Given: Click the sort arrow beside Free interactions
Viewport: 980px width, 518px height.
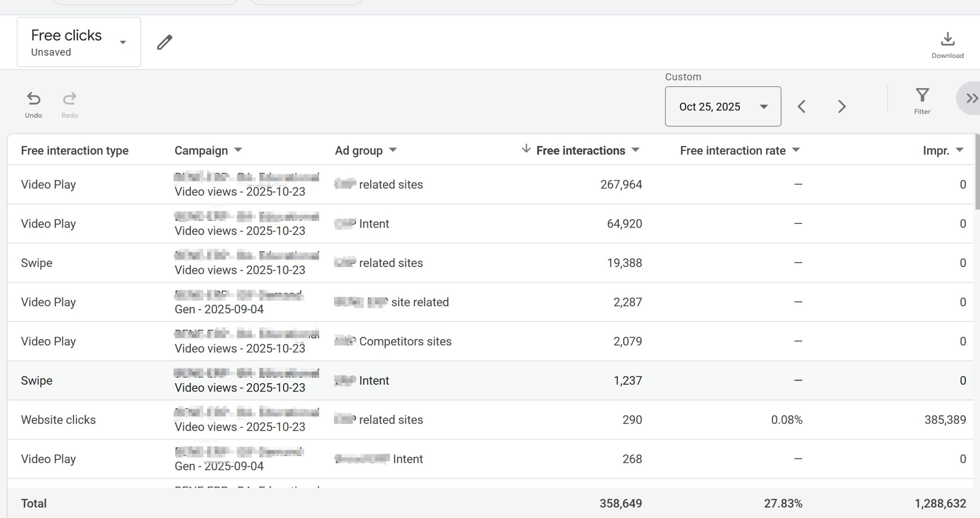Looking at the screenshot, I should [x=526, y=149].
